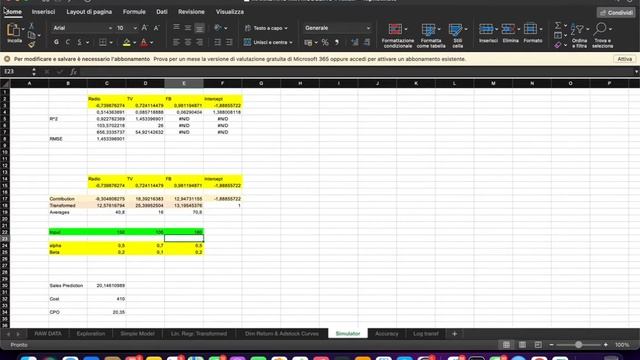Center text horizontally
Screen dimensions: 640x360
point(188,42)
